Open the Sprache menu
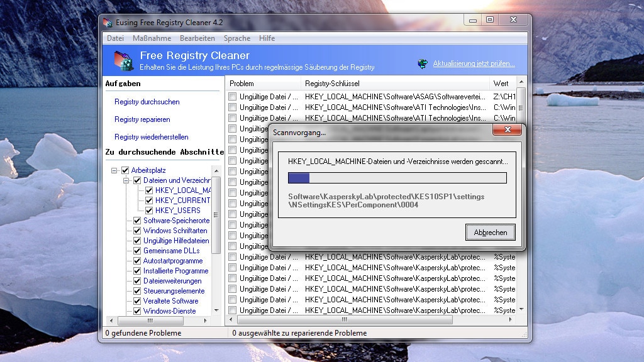Image resolution: width=644 pixels, height=362 pixels. 237,38
